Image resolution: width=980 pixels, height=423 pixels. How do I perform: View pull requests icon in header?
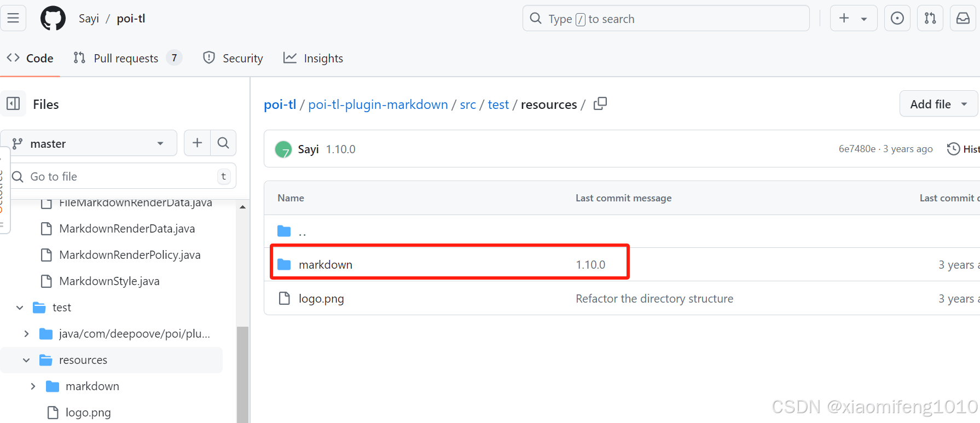pos(930,18)
